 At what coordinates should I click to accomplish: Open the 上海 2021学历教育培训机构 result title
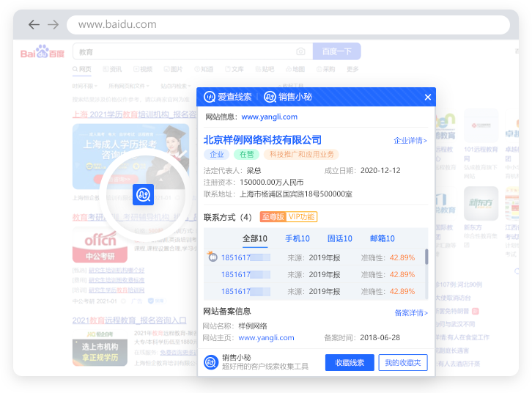pos(134,114)
